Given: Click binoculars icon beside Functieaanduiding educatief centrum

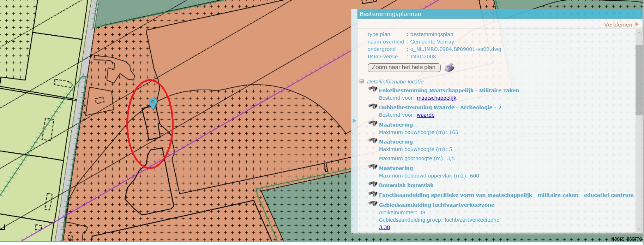Looking at the screenshot, I should [373, 194].
